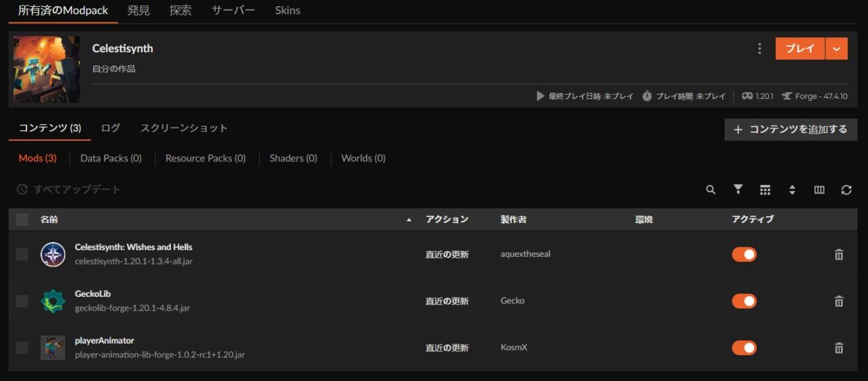Click author name aquextheseal
The image size is (868, 381).
point(526,254)
